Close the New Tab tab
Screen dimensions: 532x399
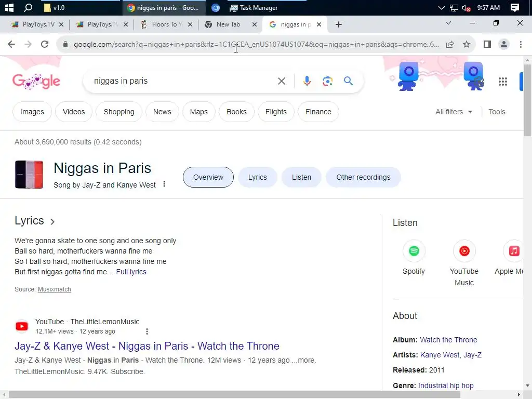255,24
